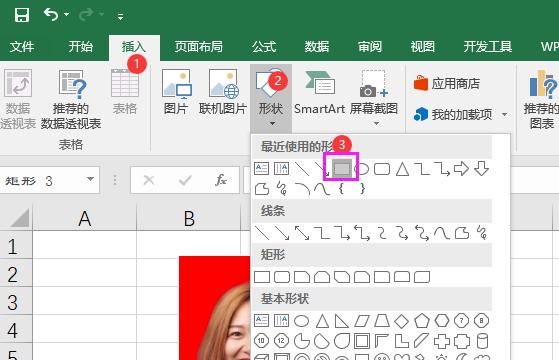This screenshot has height=360, width=559.
Task: Click the formula bar Cancel X icon
Action: click(149, 180)
